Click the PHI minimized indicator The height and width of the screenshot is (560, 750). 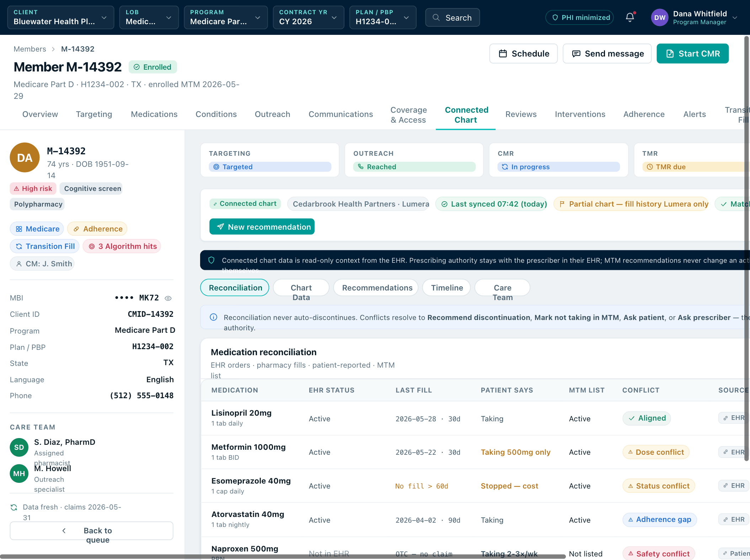579,17
